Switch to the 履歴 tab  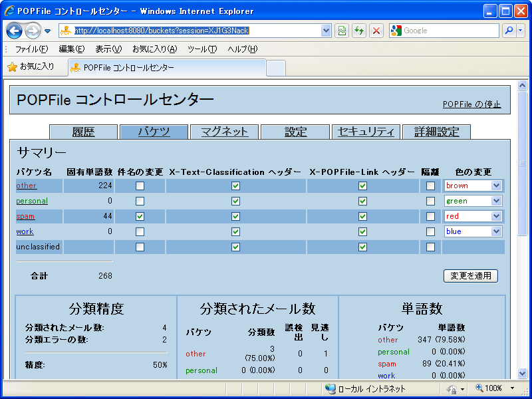coord(84,132)
